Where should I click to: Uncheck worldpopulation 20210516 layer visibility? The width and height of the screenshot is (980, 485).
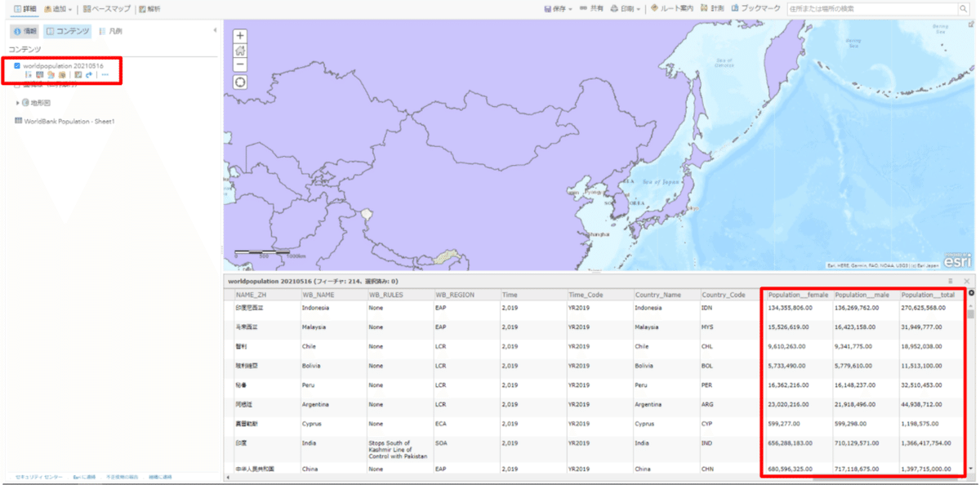click(x=17, y=65)
